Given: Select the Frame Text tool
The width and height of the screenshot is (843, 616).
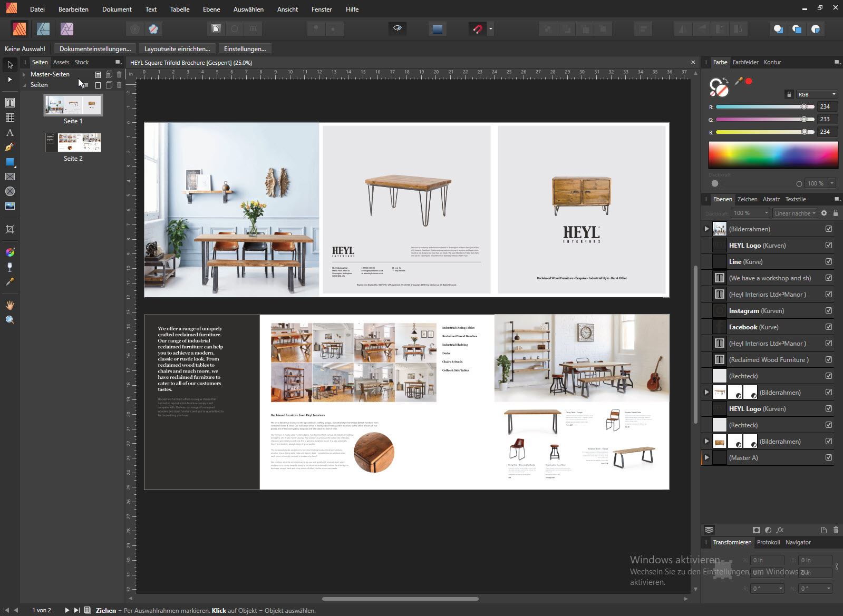Looking at the screenshot, I should [x=9, y=103].
